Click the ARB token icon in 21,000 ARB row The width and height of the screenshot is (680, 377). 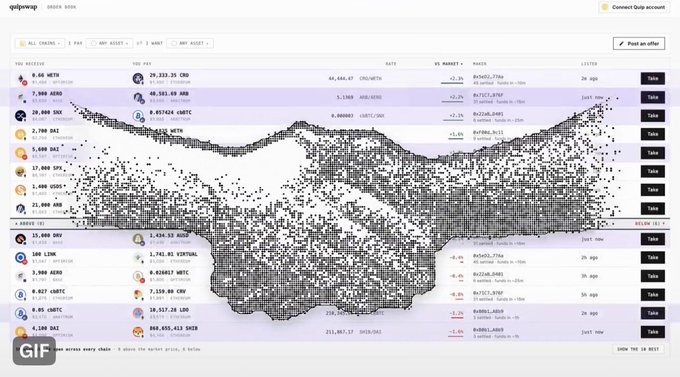(x=21, y=209)
